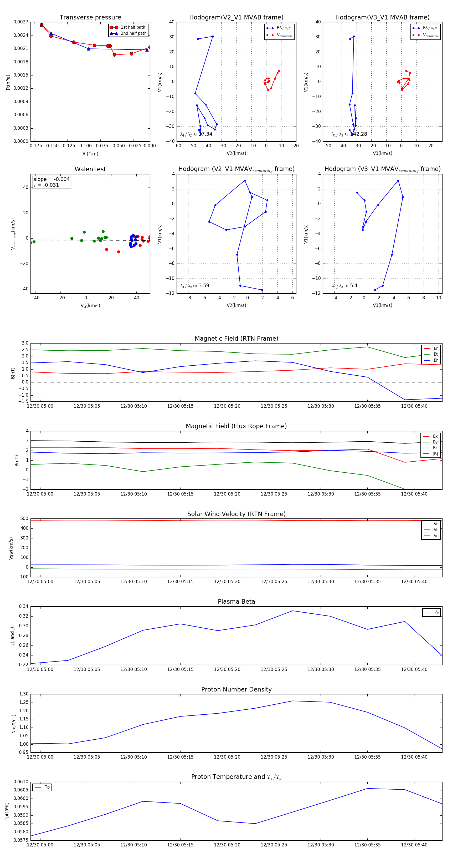Click the "Plasma Beta" plot title

[x=236, y=602]
